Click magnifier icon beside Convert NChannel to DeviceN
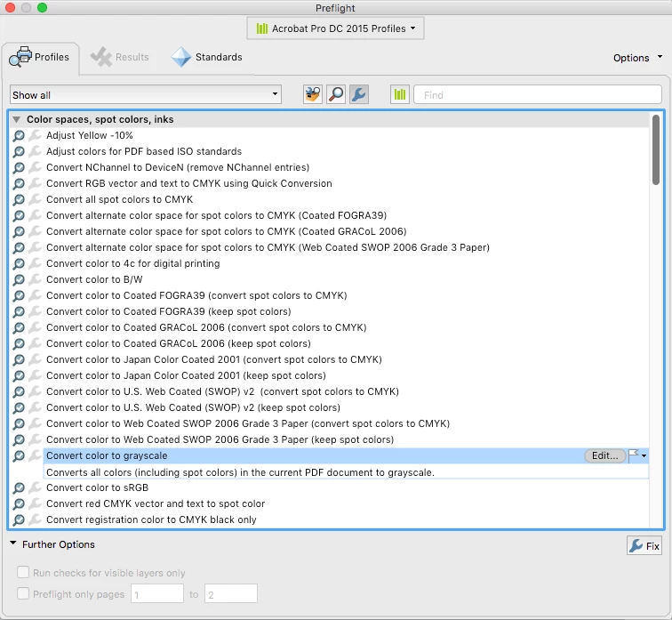 click(19, 167)
